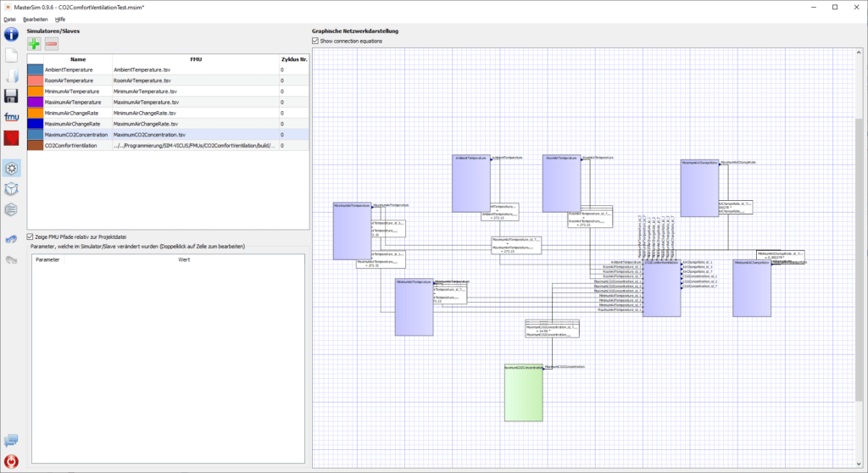Open the Datei menu
The width and height of the screenshot is (868, 473).
[9, 19]
